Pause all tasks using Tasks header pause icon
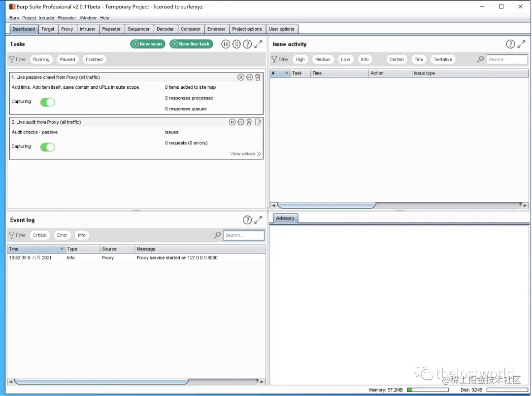This screenshot has height=396, width=532. click(x=226, y=44)
